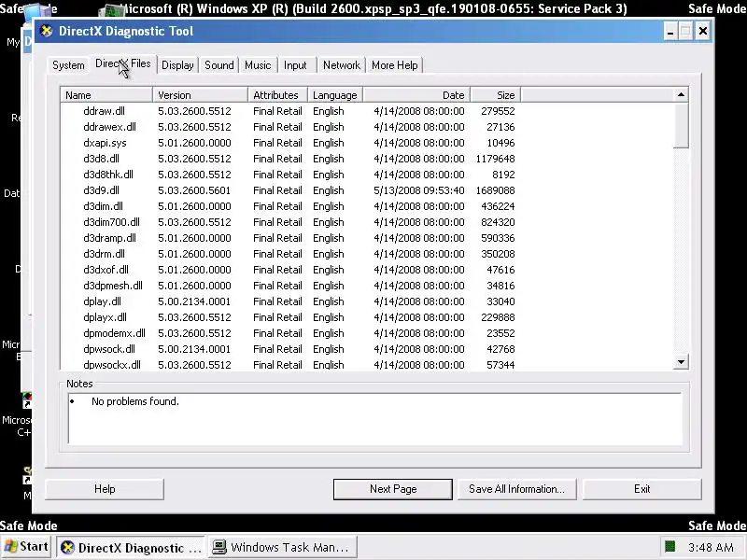
Task: Click the 5.03.2600.5601 version value
Action: coord(194,190)
